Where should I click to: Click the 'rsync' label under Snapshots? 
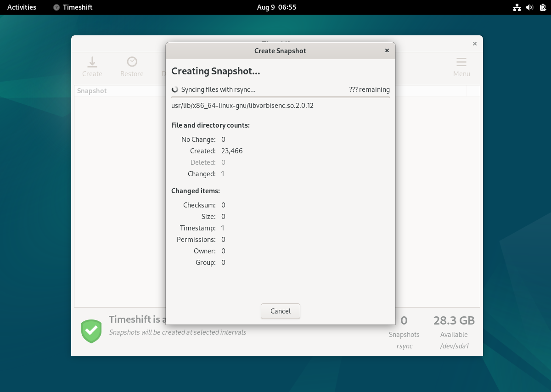click(x=404, y=346)
